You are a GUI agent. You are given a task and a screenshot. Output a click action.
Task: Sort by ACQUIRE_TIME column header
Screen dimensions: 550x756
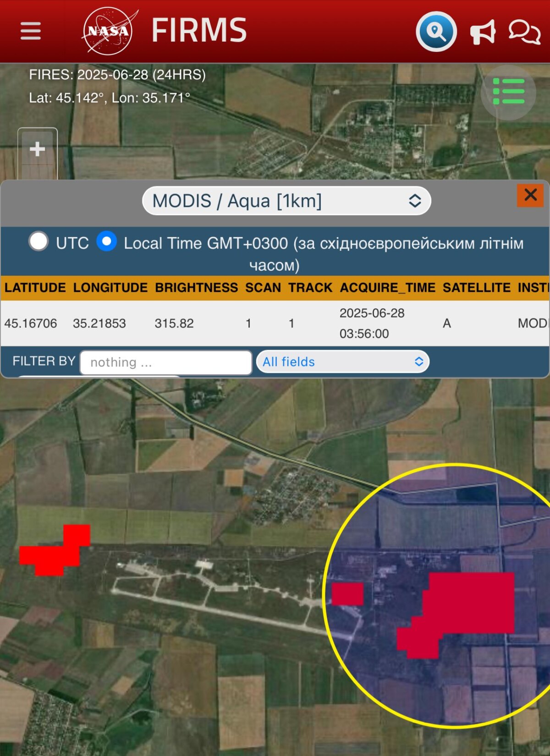point(388,288)
